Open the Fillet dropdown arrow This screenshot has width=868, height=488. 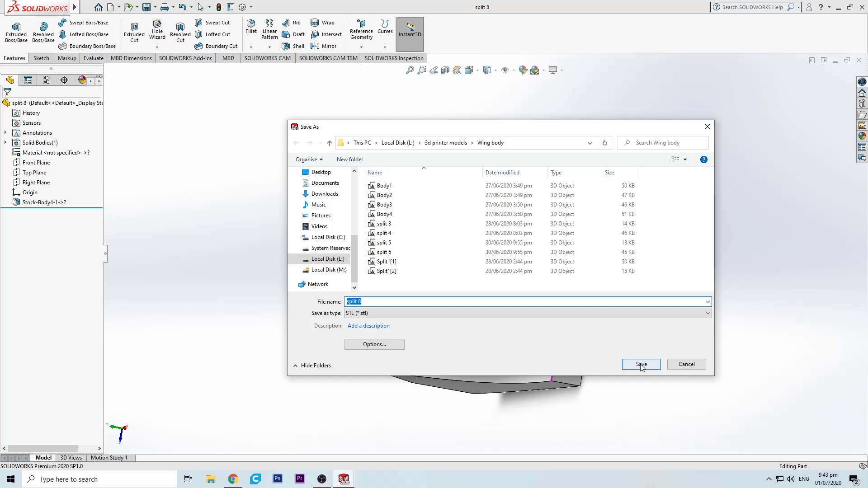(251, 47)
